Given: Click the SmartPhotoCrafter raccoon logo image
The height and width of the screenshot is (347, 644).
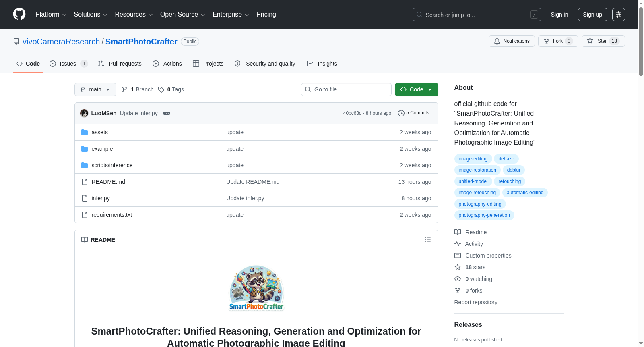Looking at the screenshot, I should pos(256,288).
